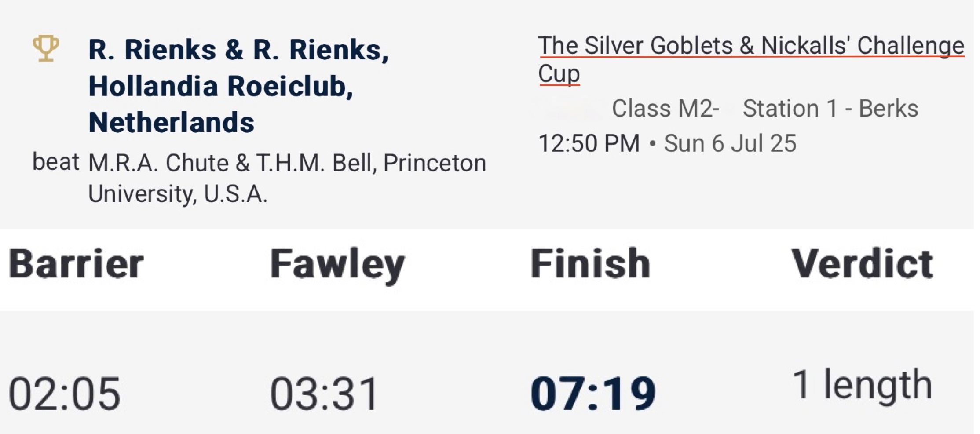Open The Silver Goblets & Nickalls' Challenge Cup link
Viewport: 980px width, 434px height.
(750, 46)
